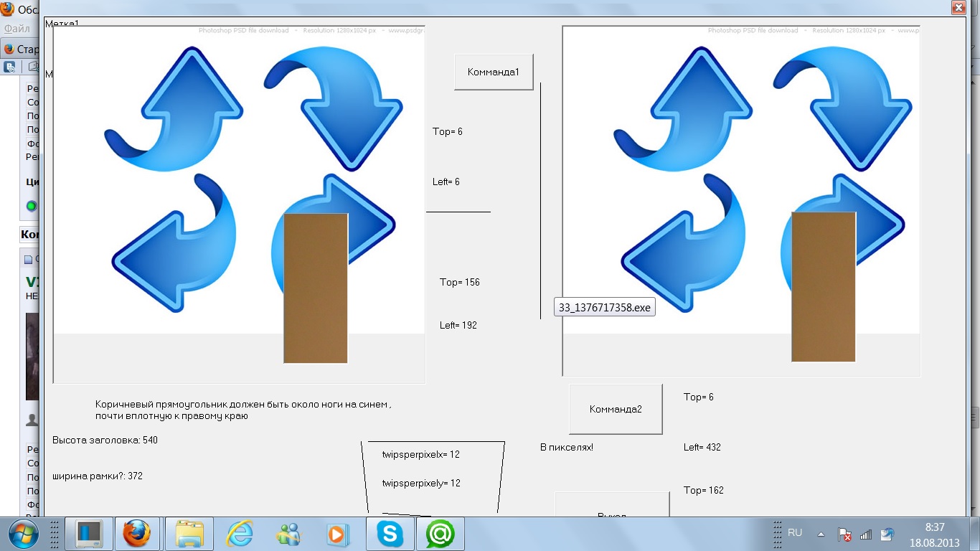Open Windows Live Messenger taskbar icon

click(x=288, y=534)
